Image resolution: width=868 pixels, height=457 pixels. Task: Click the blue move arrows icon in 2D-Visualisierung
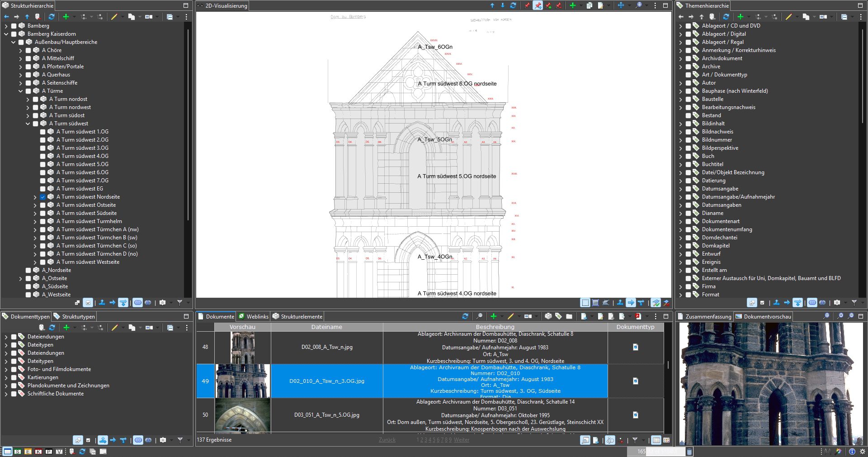621,5
